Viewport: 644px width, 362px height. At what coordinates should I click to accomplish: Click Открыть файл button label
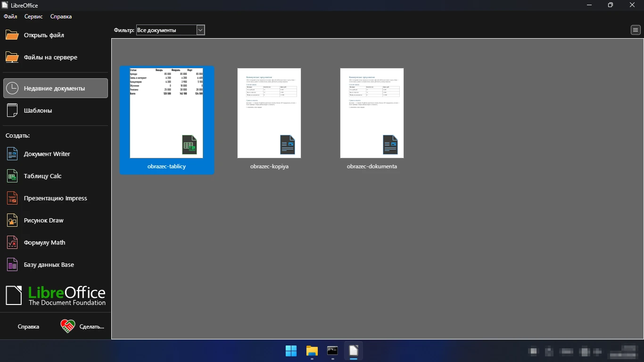coord(44,35)
